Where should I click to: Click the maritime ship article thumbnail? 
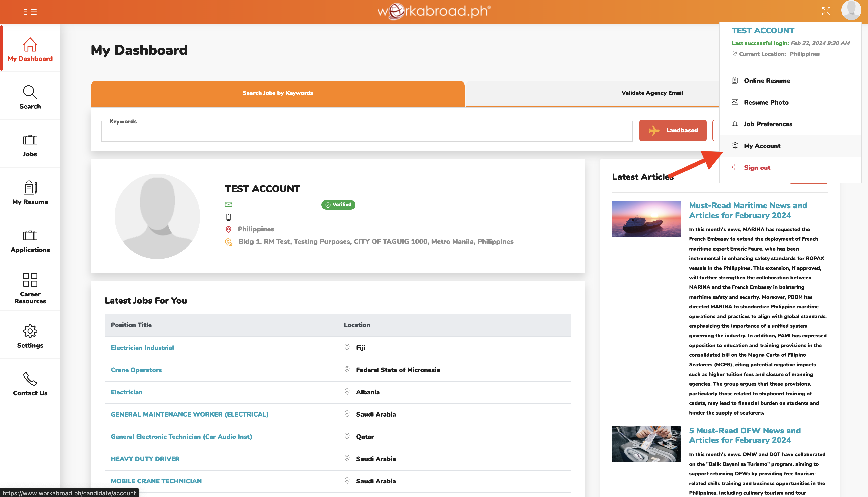tap(646, 219)
